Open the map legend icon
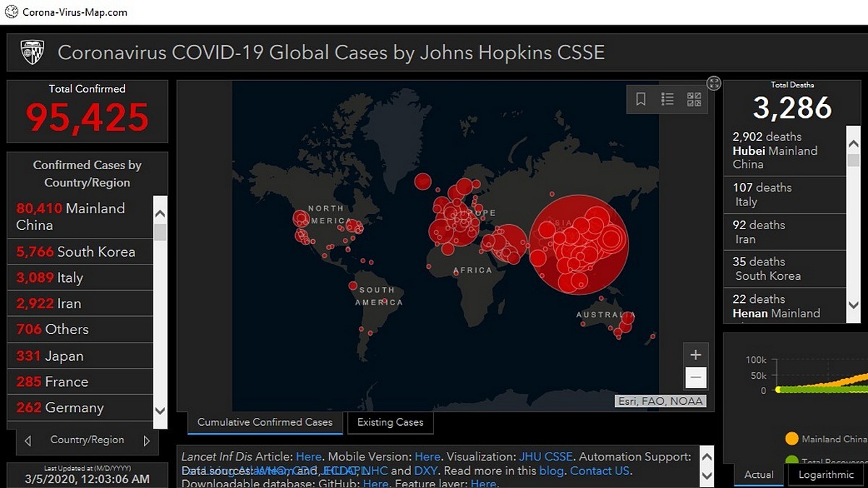The height and width of the screenshot is (488, 868). click(x=666, y=99)
